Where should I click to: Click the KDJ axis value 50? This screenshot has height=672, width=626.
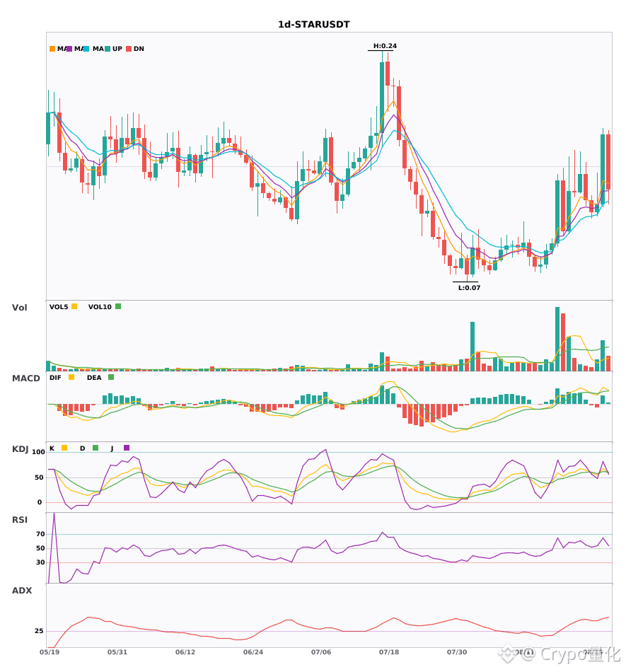[x=40, y=477]
